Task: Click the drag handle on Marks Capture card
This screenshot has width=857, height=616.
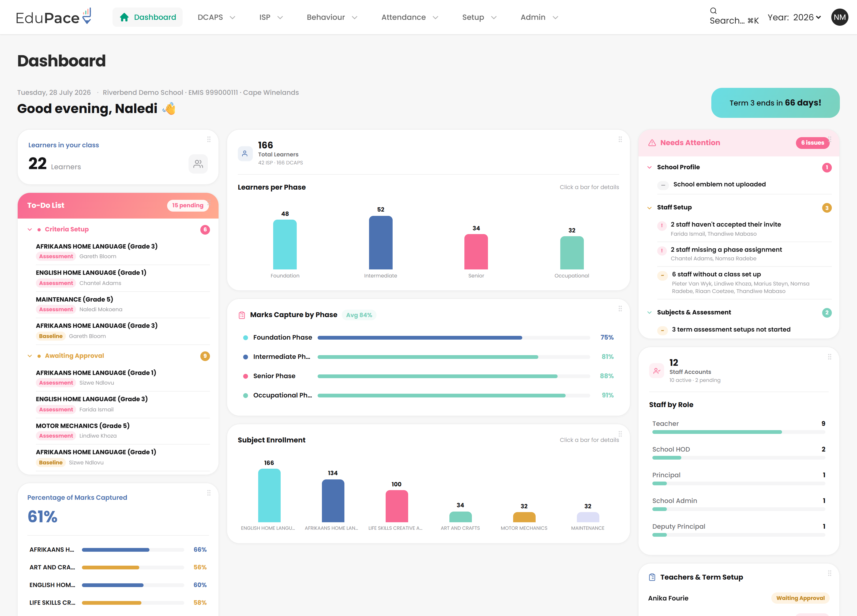Action: tap(620, 309)
